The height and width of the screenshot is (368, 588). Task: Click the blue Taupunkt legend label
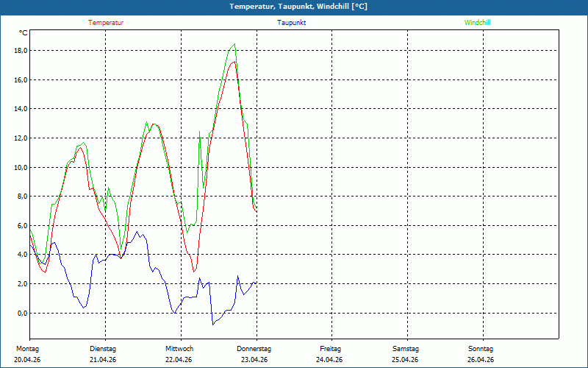[x=292, y=23]
